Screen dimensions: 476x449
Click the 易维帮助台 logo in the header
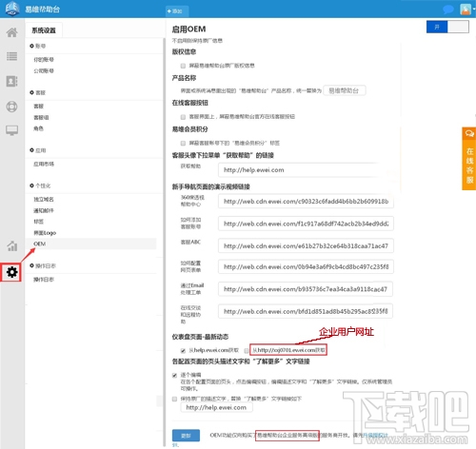click(x=12, y=9)
